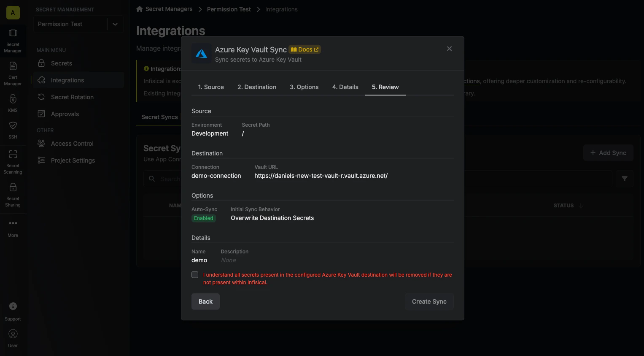644x356 pixels.
Task: Click the puzzle icon beside Integrations
Action: (41, 80)
